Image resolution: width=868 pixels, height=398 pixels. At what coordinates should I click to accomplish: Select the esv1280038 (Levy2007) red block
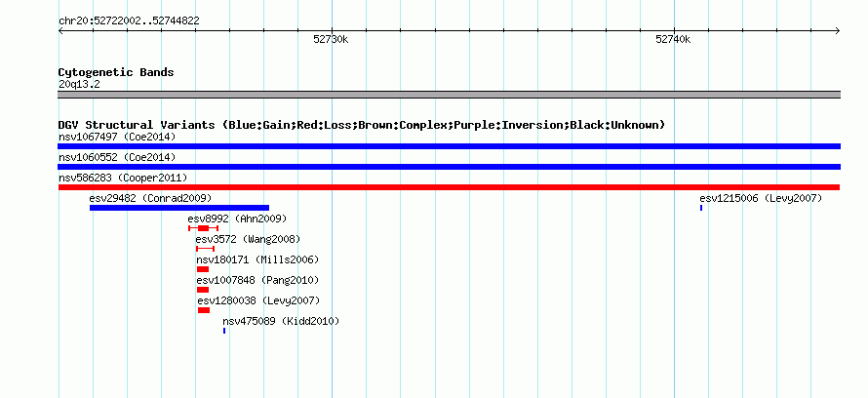pyautogui.click(x=204, y=310)
